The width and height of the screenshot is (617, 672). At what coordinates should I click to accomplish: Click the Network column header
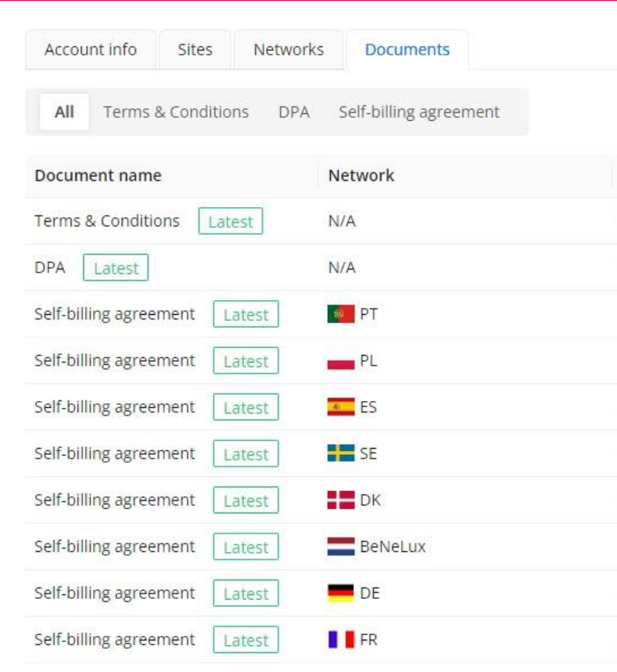click(361, 176)
